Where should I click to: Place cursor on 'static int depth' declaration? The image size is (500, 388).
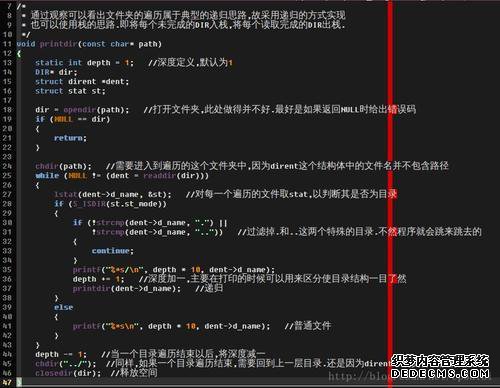[x=73, y=63]
